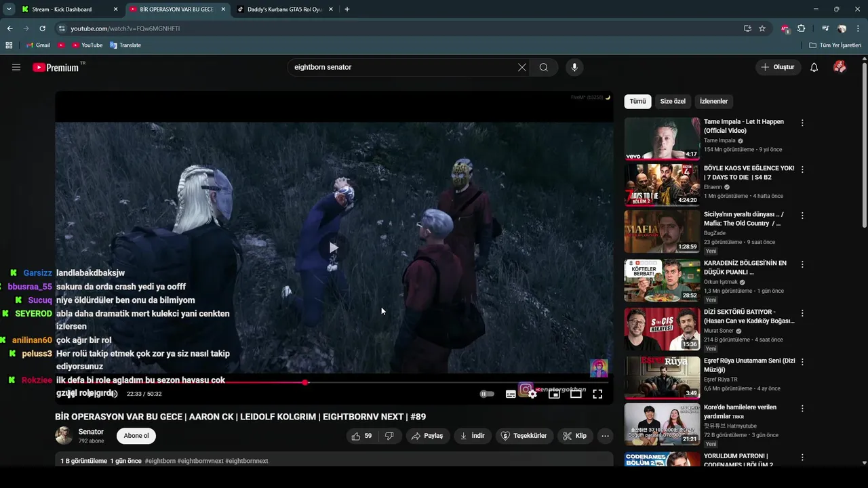Download the video with İndir

(472, 436)
